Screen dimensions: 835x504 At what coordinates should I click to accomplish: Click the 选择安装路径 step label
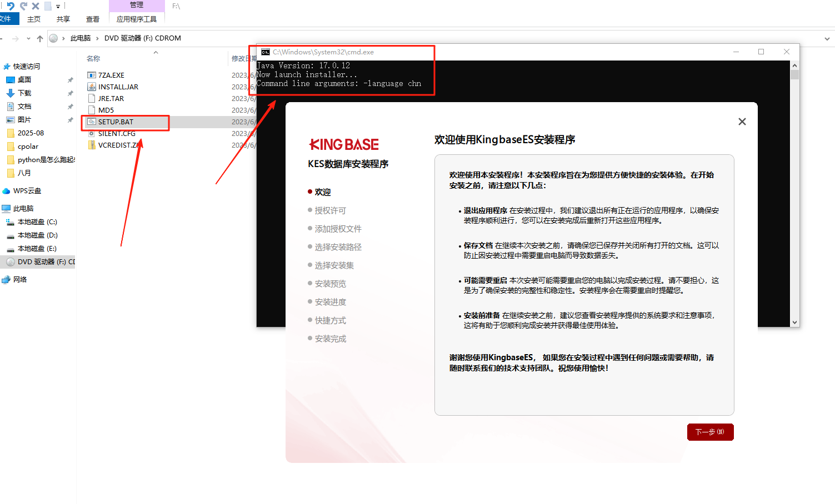click(x=338, y=247)
